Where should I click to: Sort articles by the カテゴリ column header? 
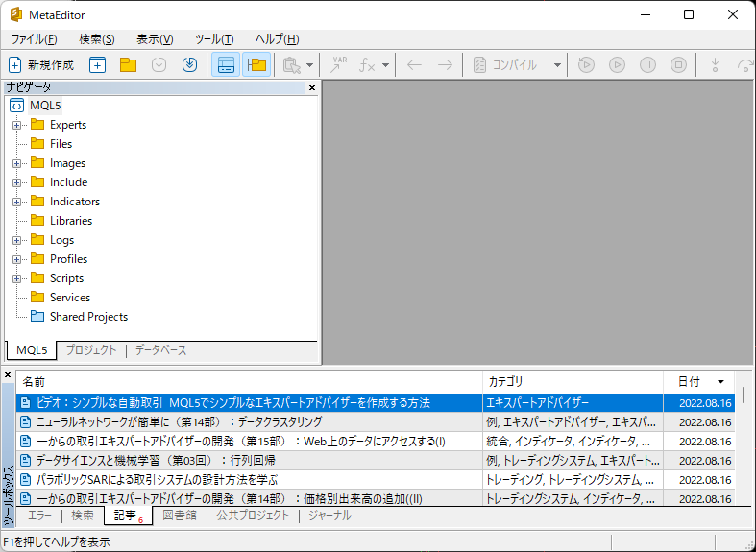pos(573,382)
